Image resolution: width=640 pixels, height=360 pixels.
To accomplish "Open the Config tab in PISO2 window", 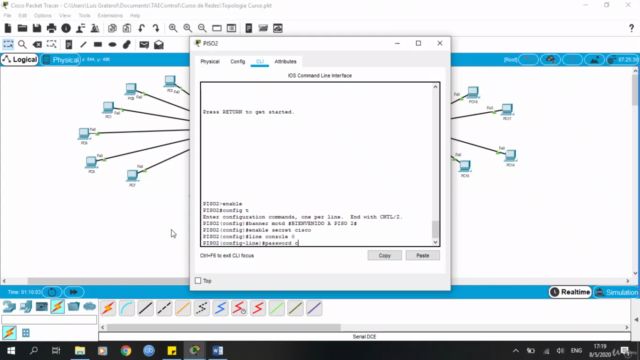I will point(238,62).
